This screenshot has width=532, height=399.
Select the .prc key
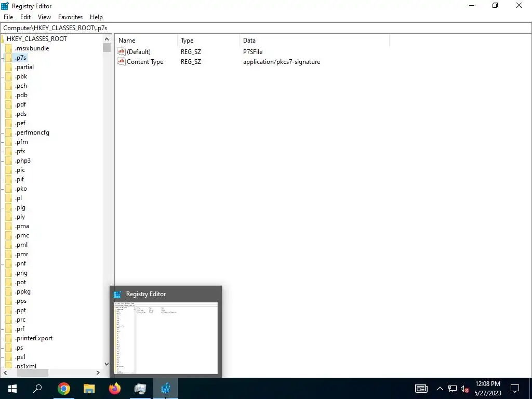click(x=20, y=320)
